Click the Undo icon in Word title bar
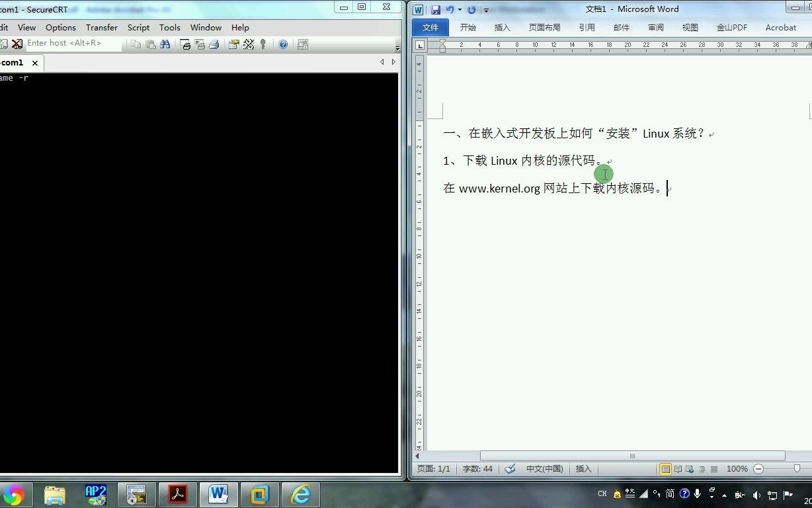Image resolution: width=812 pixels, height=508 pixels. 450,9
